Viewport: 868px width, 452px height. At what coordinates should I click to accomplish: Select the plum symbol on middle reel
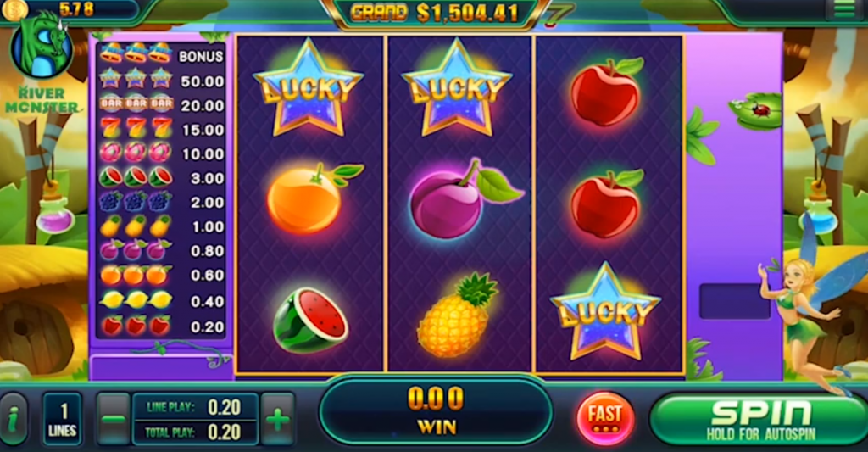462,199
